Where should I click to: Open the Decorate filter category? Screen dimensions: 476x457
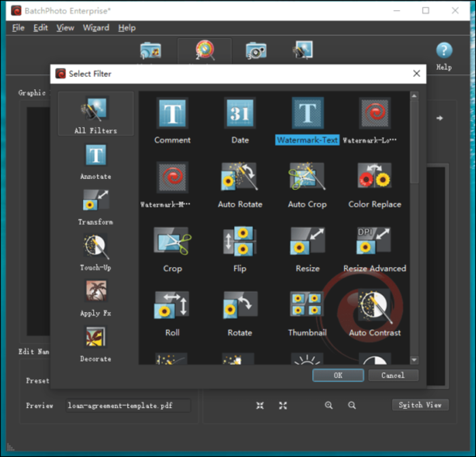tap(96, 344)
